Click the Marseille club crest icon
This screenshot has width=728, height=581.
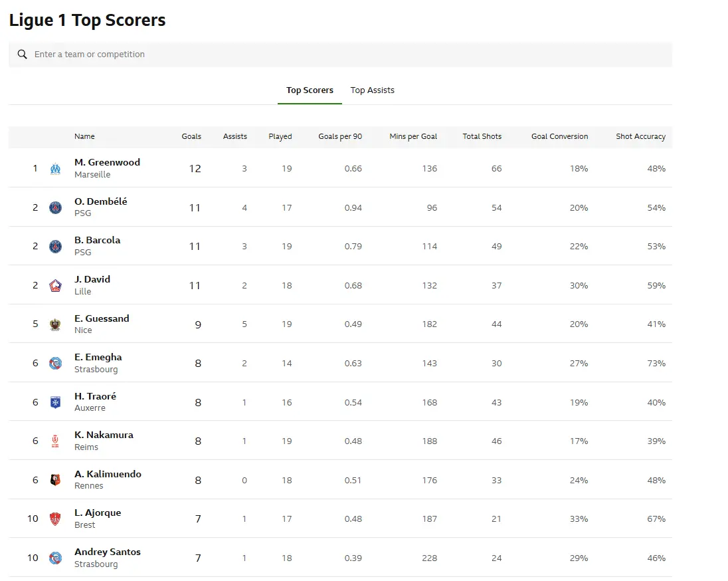[55, 169]
